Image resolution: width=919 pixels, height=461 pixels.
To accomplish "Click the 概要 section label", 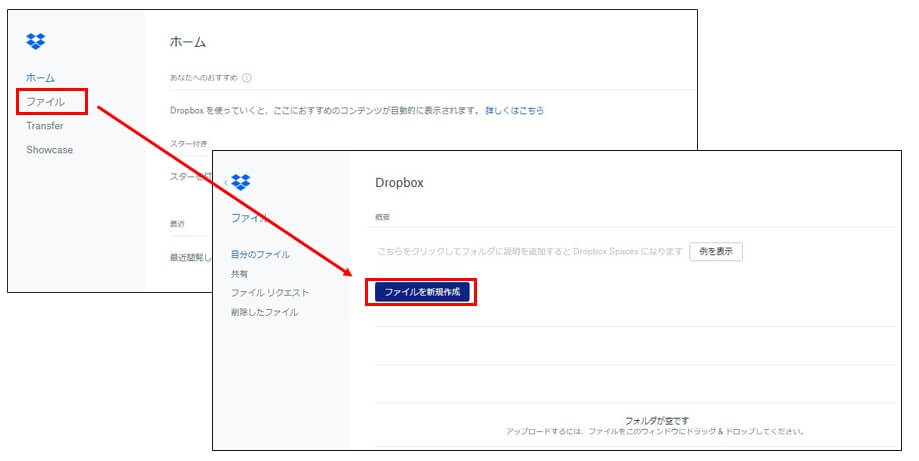I will click(383, 217).
